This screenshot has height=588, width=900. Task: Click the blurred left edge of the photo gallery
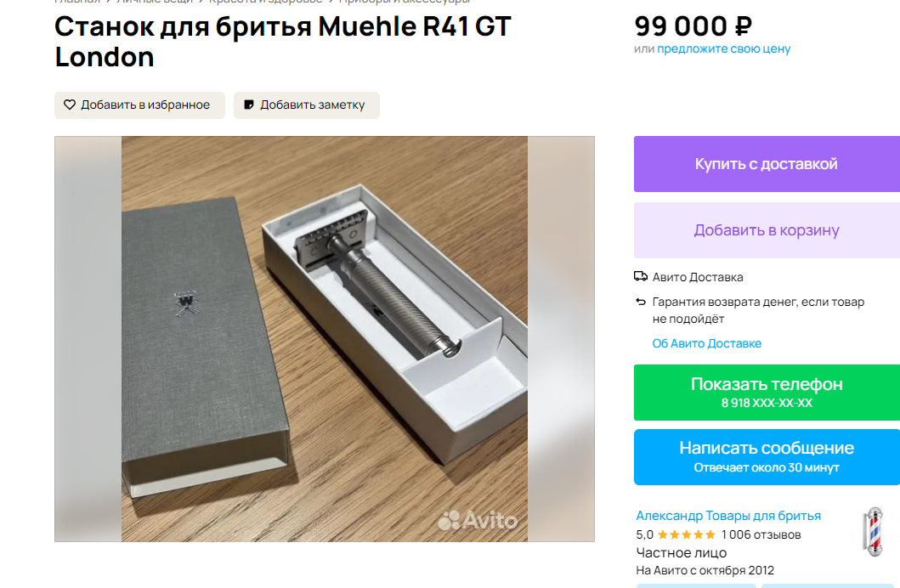tap(88, 339)
